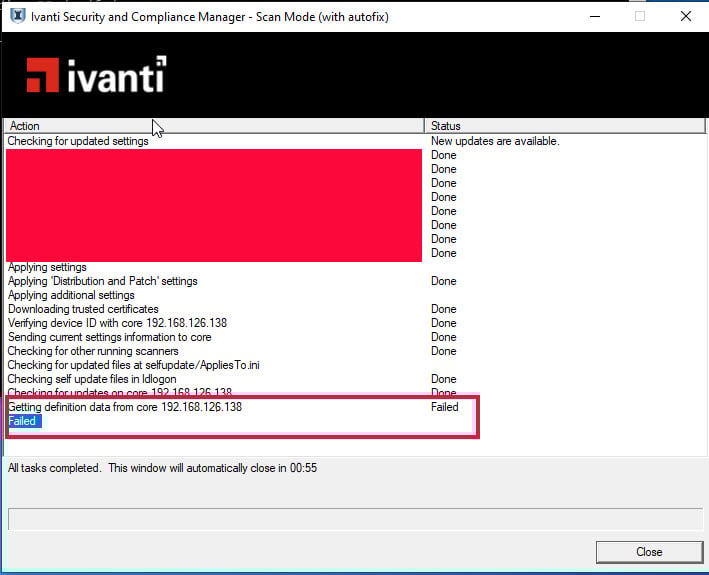
Task: Click 'Verifying device ID with core' row
Action: click(117, 323)
